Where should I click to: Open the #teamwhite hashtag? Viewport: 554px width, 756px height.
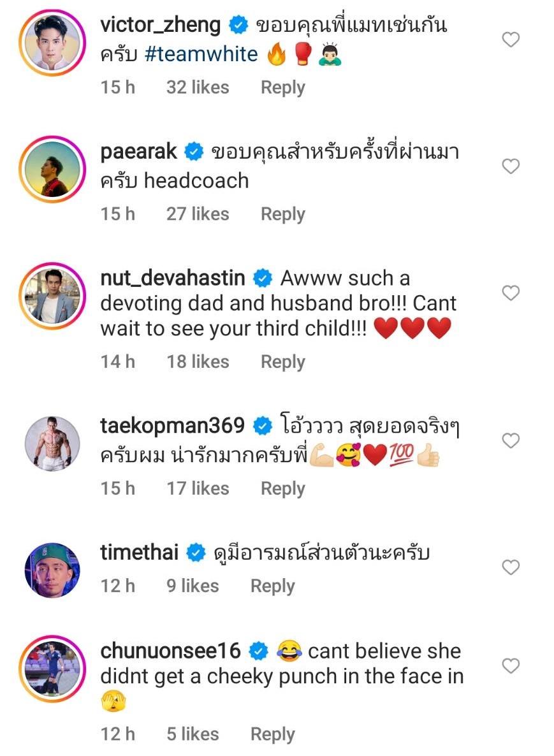[201, 54]
